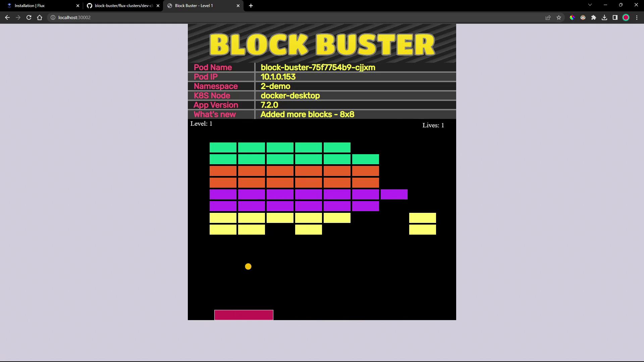Close the Block Buster tab

(238, 6)
